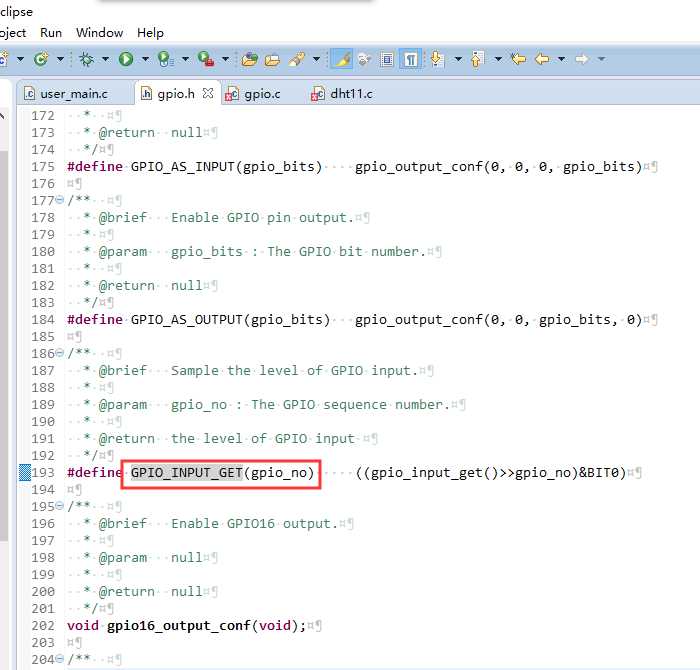Click the Back navigation arrow
Viewport: 700px width, 670px height.
[x=542, y=59]
